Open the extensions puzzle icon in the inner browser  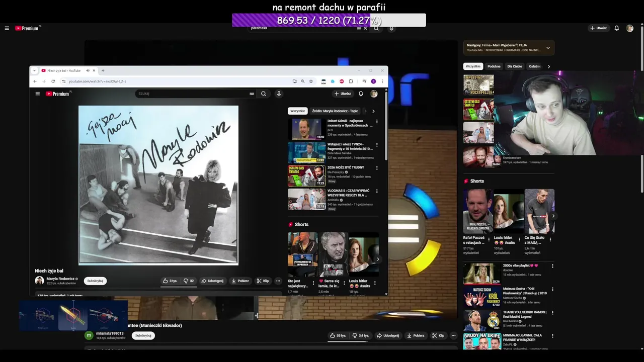pyautogui.click(x=351, y=81)
